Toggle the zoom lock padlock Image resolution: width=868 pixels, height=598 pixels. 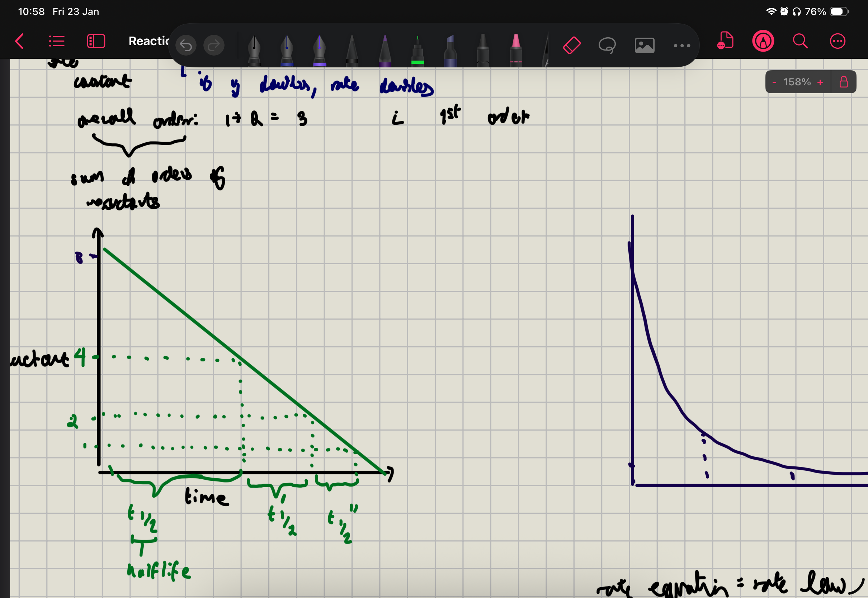coord(843,82)
